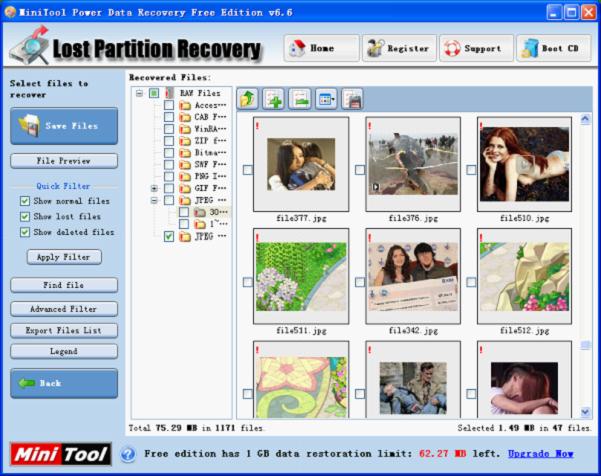Open the Home page
601x476 pixels.
click(x=321, y=48)
